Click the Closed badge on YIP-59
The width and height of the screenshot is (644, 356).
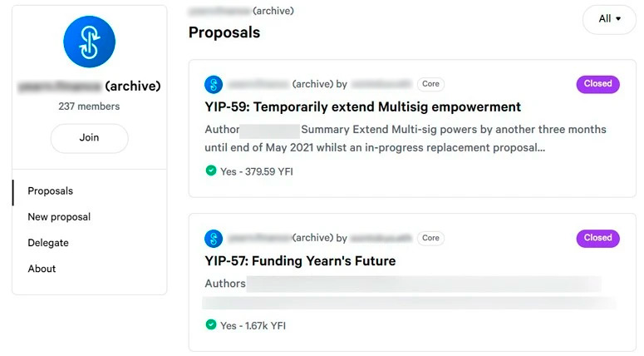pos(597,84)
